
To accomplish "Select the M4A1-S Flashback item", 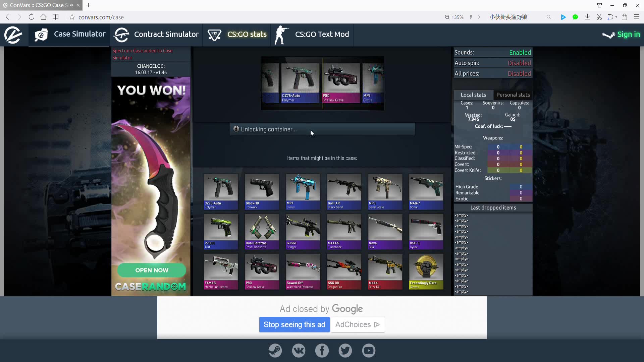I will coord(344,232).
